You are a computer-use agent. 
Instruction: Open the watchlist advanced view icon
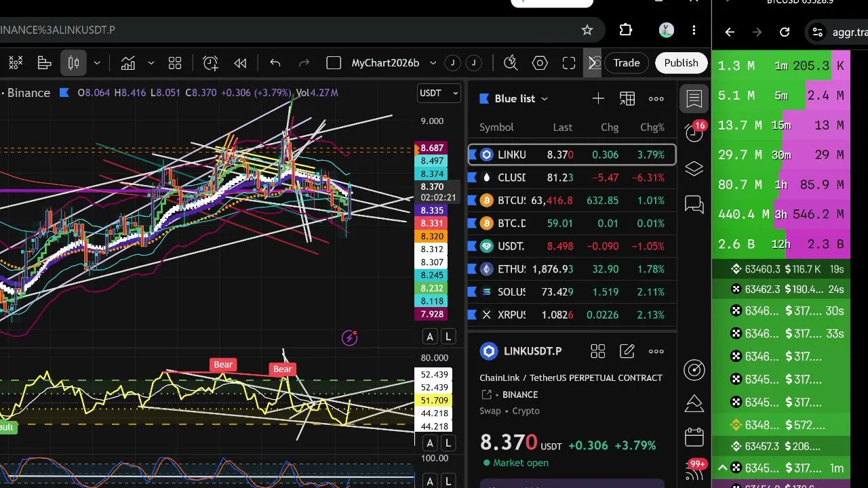[627, 99]
